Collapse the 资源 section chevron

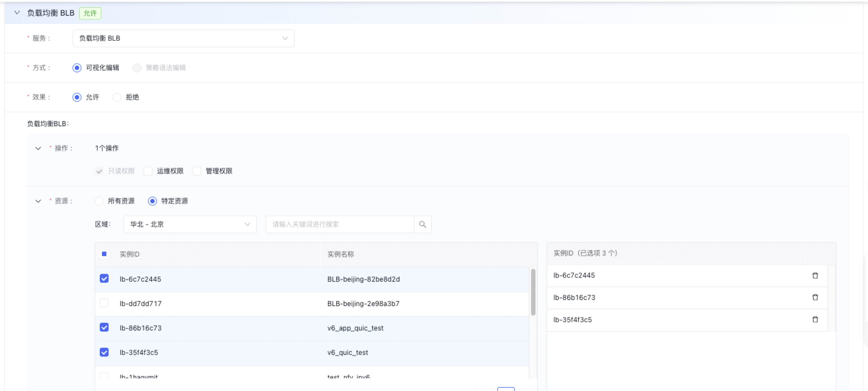click(38, 201)
